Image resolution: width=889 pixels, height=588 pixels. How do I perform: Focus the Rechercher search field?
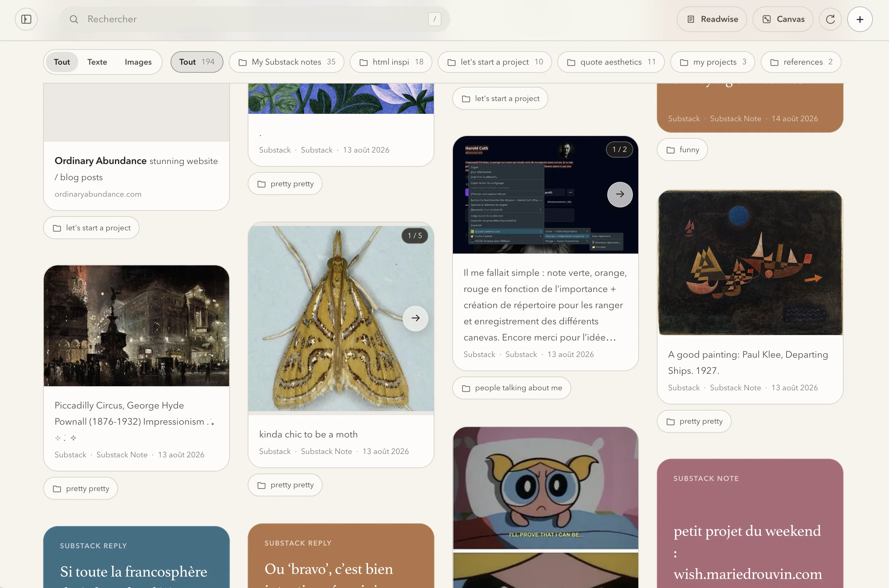pyautogui.click(x=254, y=19)
